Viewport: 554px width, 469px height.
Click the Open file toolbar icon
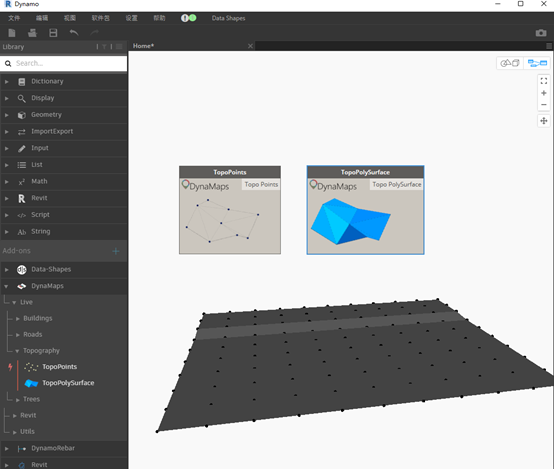[x=32, y=33]
